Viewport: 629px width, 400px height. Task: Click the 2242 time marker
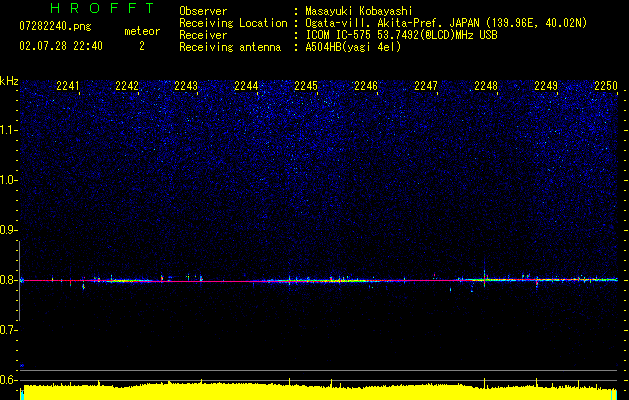[x=127, y=86]
